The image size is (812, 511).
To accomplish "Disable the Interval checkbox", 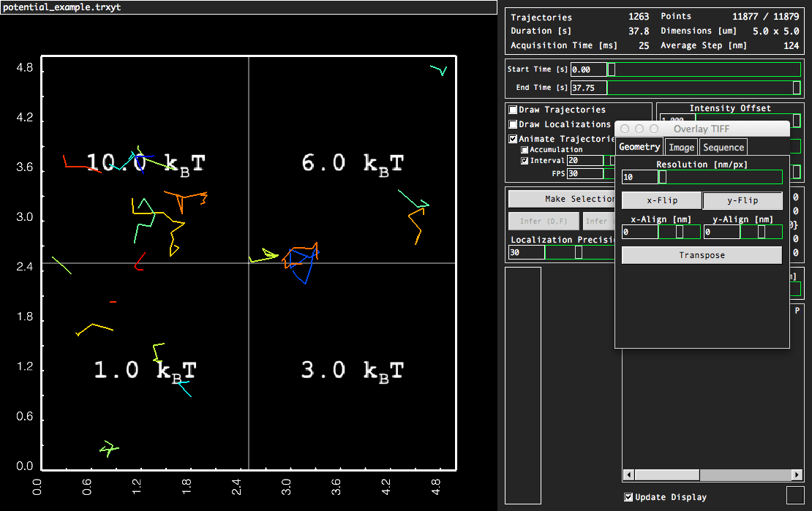I will [525, 161].
